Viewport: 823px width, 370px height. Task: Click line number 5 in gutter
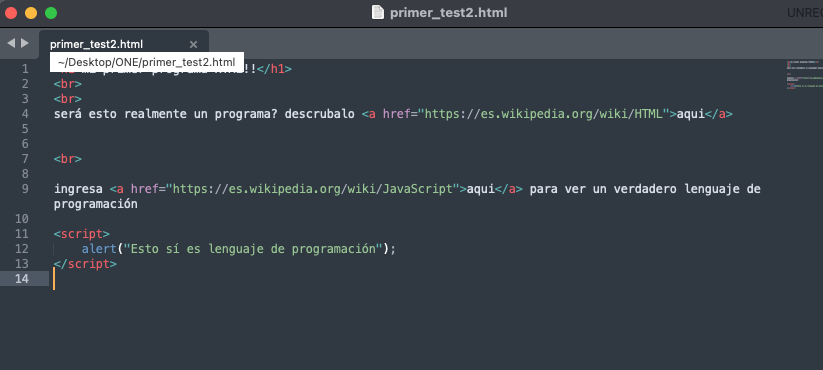[25, 129]
